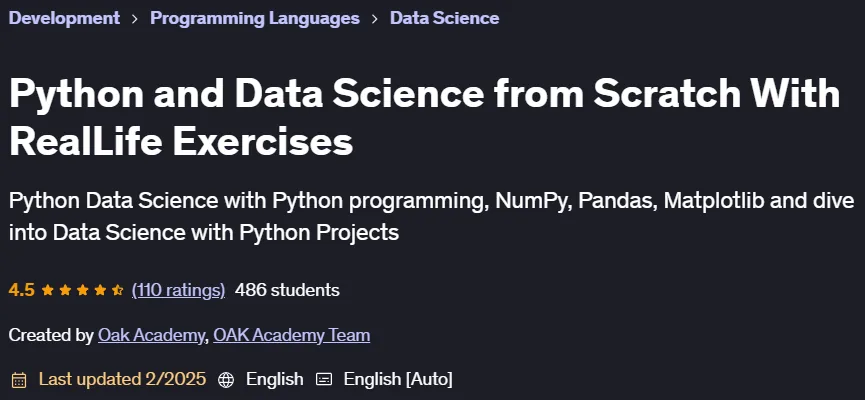Open the Data Science breadcrumb link

pyautogui.click(x=445, y=18)
